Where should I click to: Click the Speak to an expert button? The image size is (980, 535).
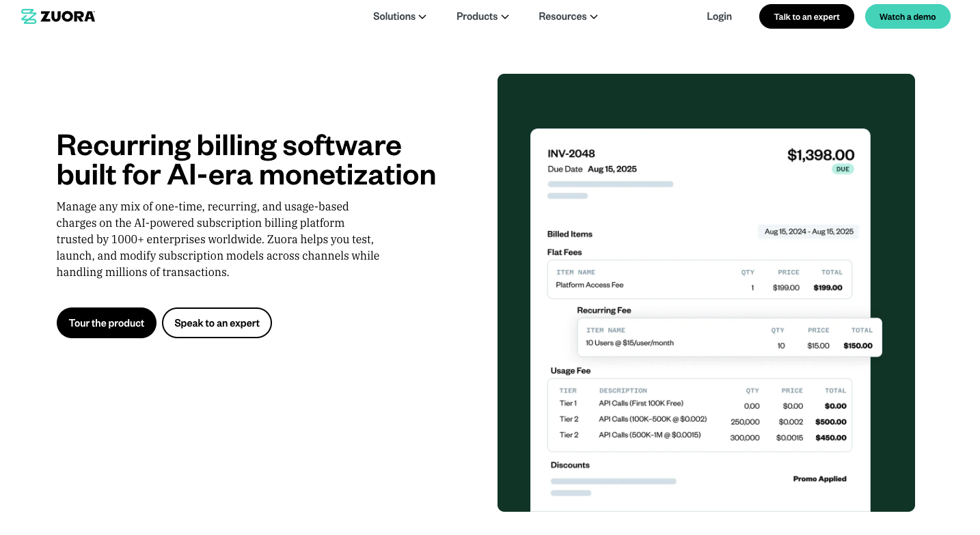[217, 323]
